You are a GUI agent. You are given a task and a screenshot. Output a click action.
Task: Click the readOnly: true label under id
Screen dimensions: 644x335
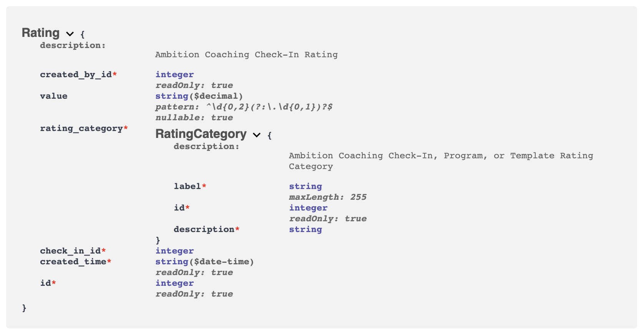coord(194,294)
